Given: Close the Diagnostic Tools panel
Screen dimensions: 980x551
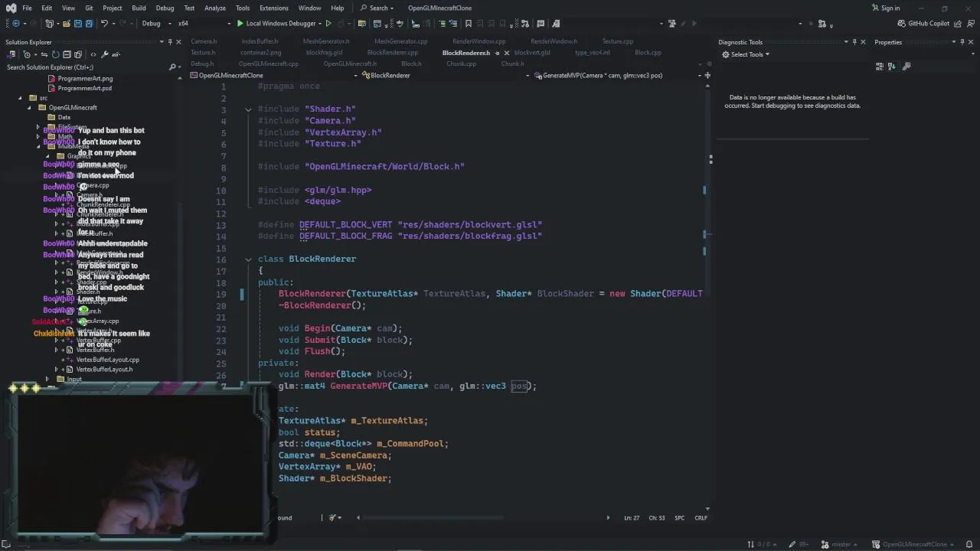Looking at the screenshot, I should pos(863,42).
